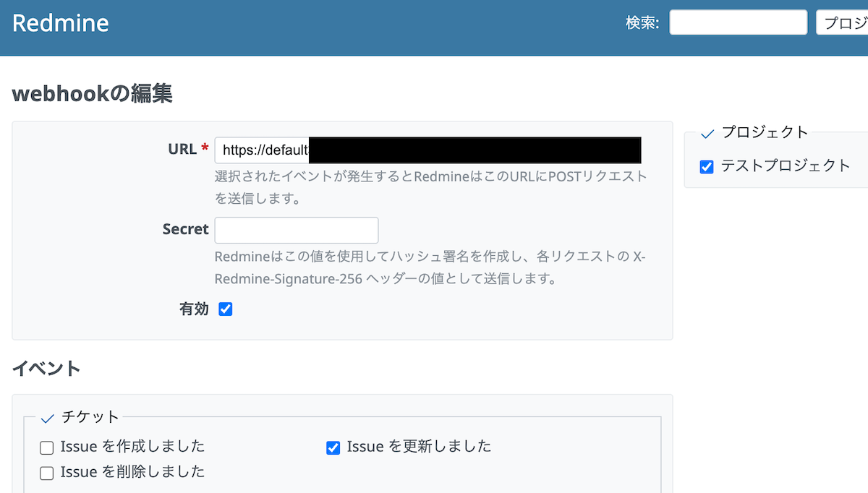
Task: Check the Issue を作成しました checkbox
Action: (47, 447)
